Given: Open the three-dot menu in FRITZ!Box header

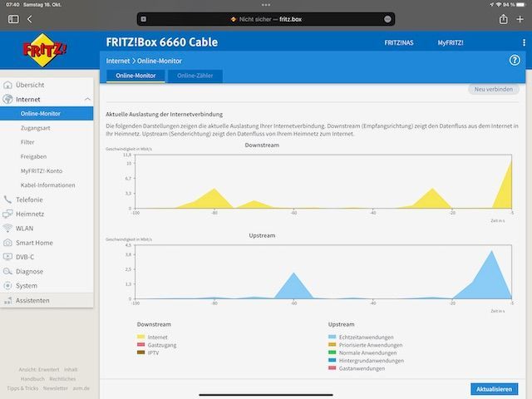Looking at the screenshot, I should pyautogui.click(x=524, y=42).
